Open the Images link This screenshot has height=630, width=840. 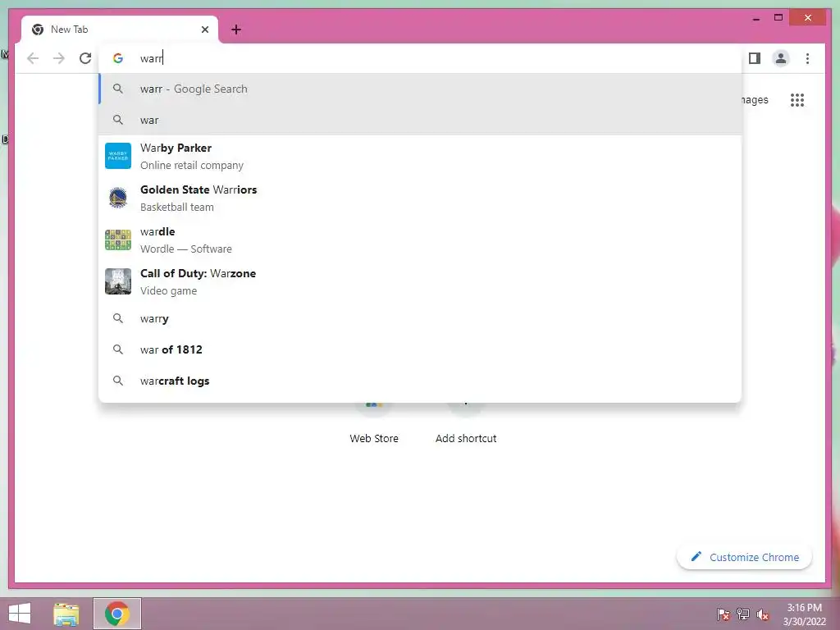(755, 100)
